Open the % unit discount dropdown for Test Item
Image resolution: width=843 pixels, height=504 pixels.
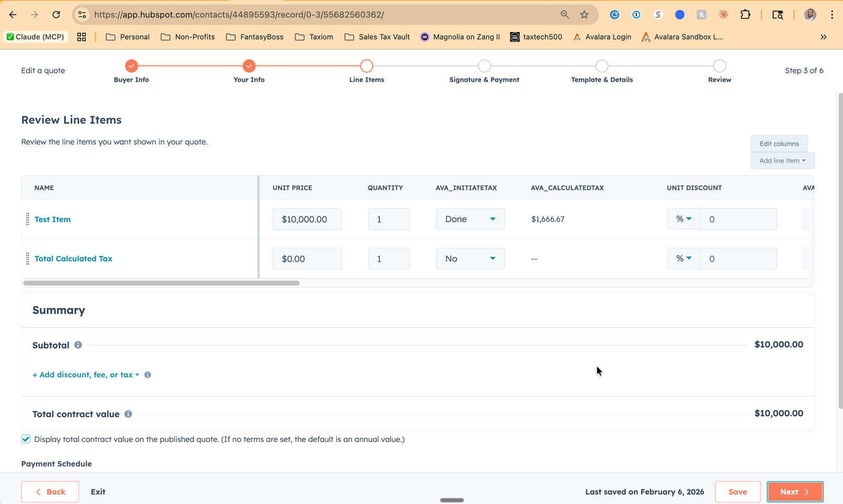point(683,219)
